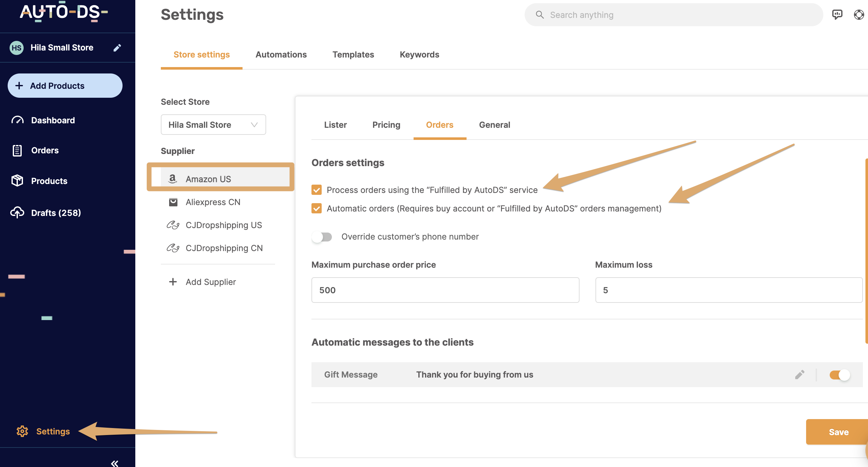Click the Gift Message label
This screenshot has height=467, width=868.
coord(351,375)
